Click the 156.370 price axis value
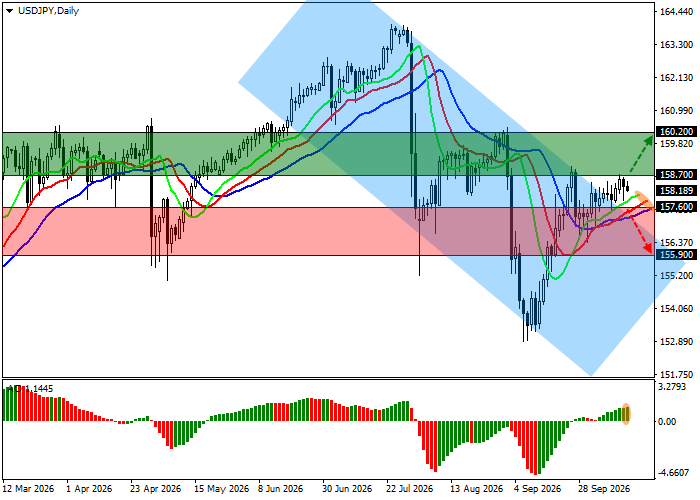Viewport: 700px width, 500px height. click(676, 242)
